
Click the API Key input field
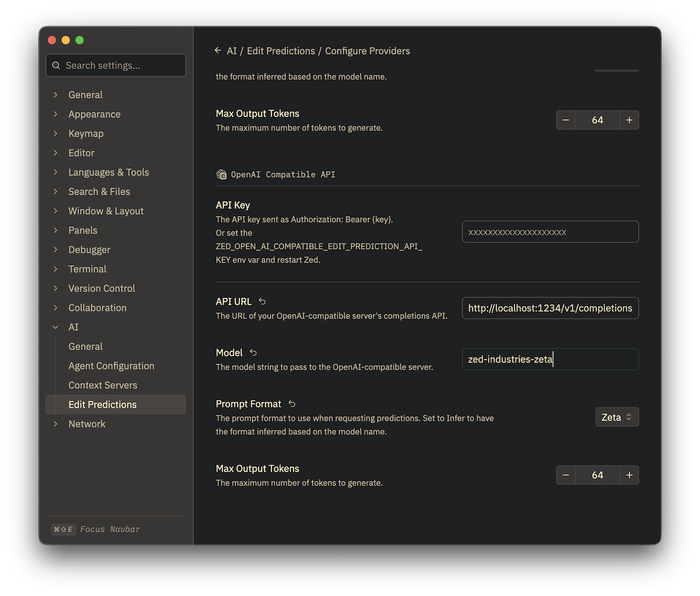click(x=550, y=232)
